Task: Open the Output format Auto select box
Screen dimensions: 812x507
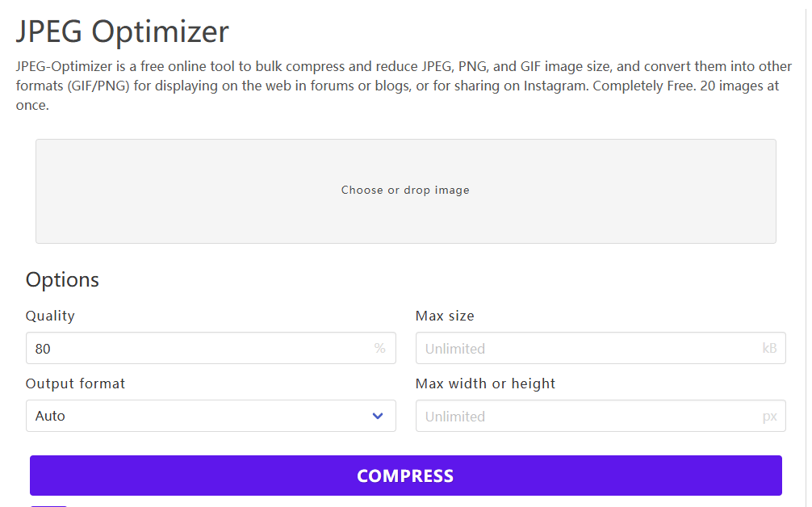Action: 210,416
